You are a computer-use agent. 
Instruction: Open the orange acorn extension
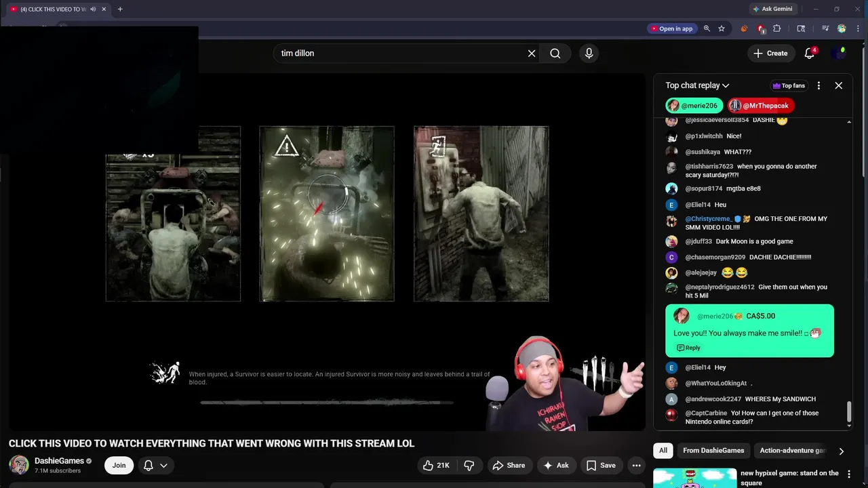[744, 28]
